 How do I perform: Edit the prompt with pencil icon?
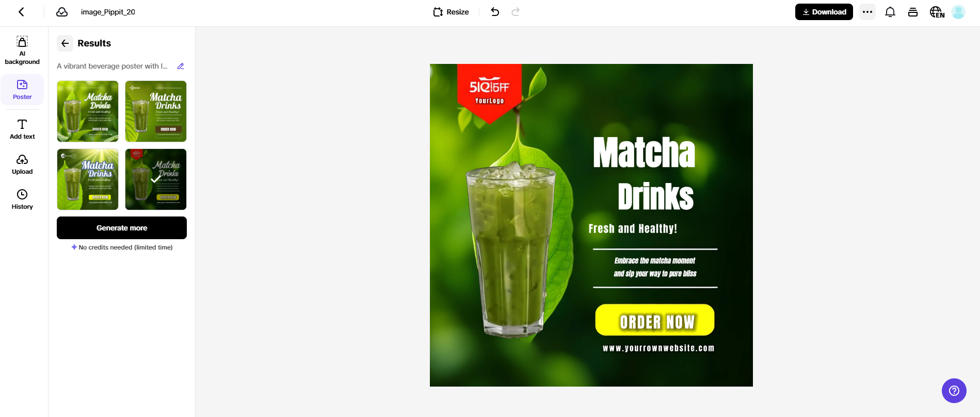[x=181, y=66]
